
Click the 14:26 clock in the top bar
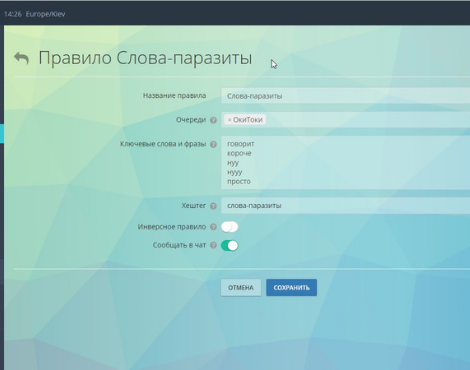(x=13, y=14)
